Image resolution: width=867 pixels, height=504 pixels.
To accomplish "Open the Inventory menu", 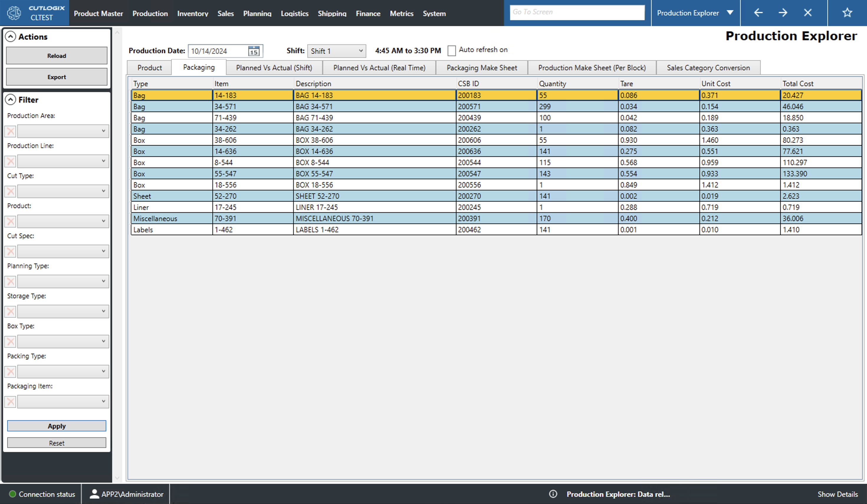I will click(x=192, y=13).
